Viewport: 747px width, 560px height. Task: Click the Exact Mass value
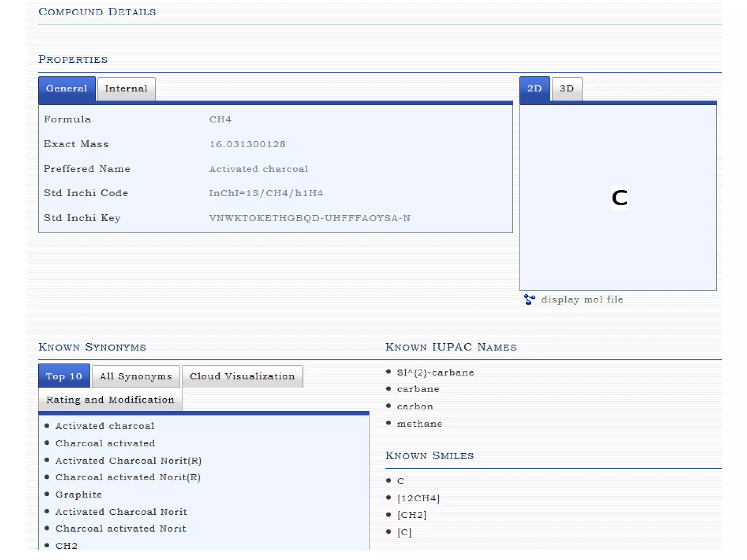click(247, 144)
